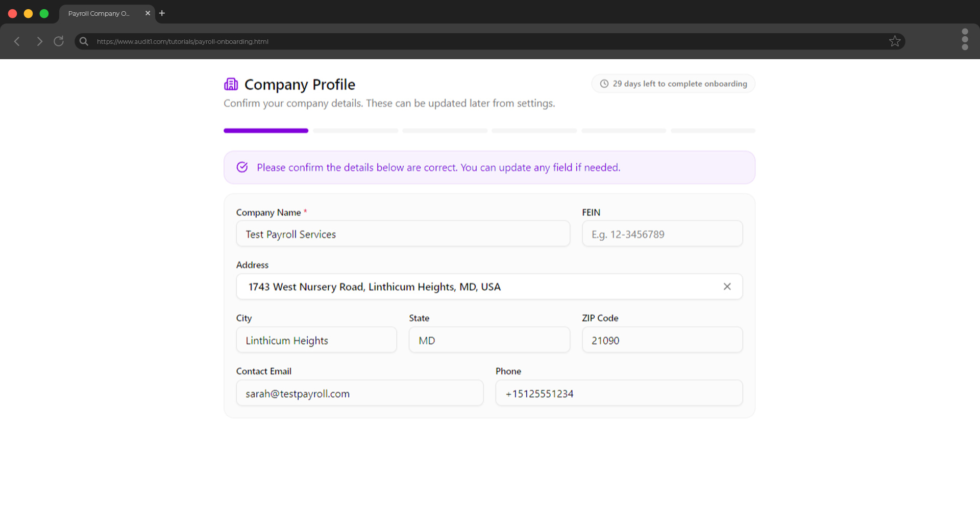The height and width of the screenshot is (510, 980).
Task: Select the Contact Email field
Action: point(359,393)
